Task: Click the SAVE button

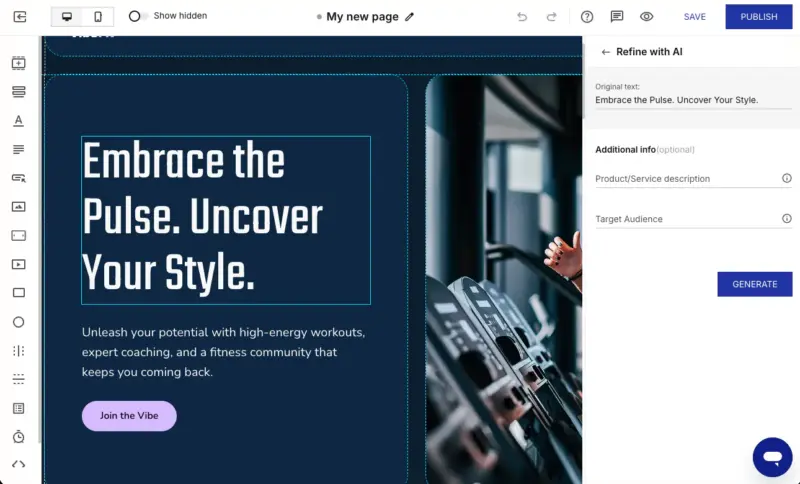Action: point(694,17)
